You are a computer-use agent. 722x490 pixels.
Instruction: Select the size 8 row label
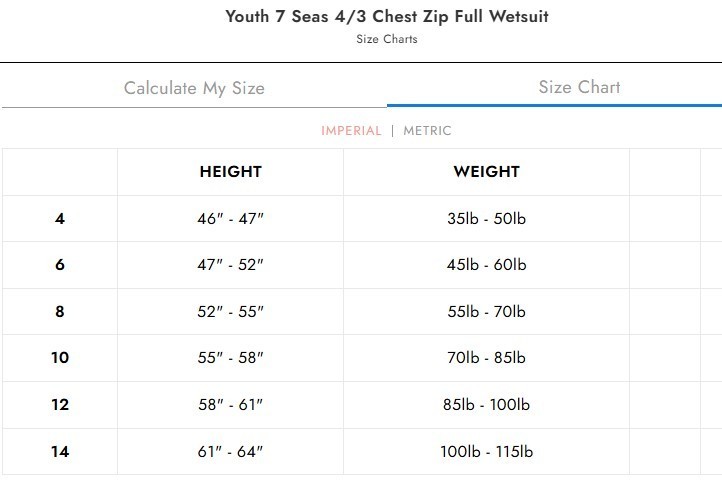60,311
